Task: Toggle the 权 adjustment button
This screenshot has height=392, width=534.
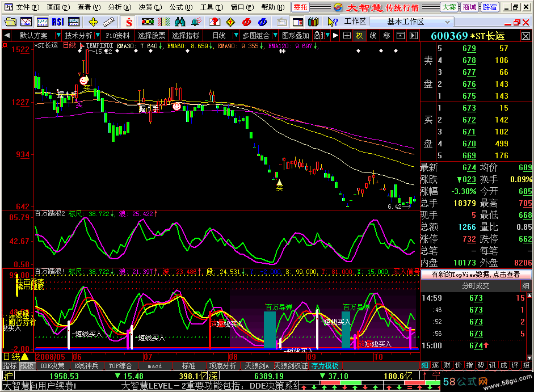Action: coord(360,35)
